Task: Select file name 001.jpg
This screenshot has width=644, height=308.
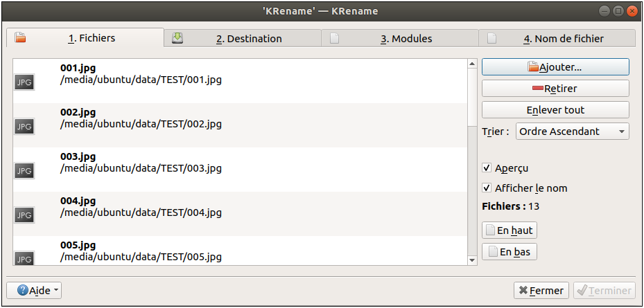Action: (78, 68)
